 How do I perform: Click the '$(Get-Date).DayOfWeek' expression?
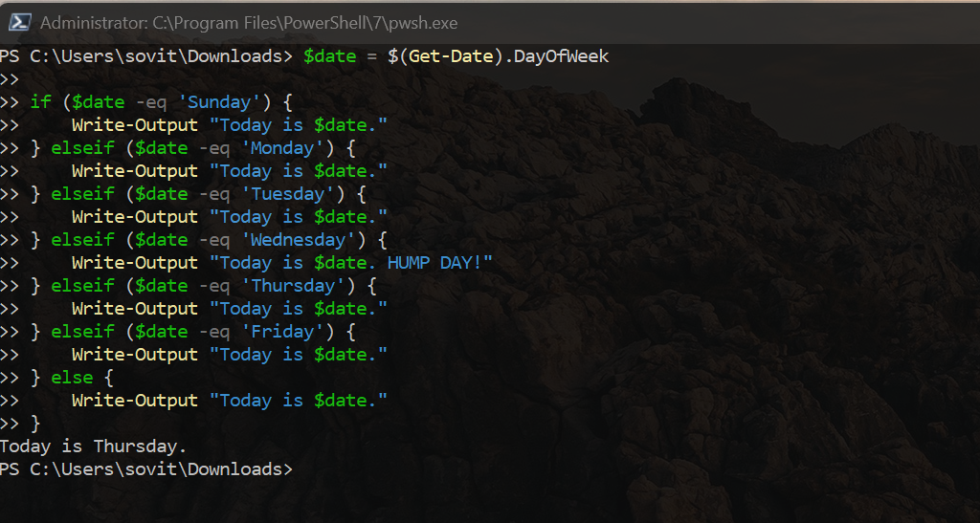coord(498,56)
